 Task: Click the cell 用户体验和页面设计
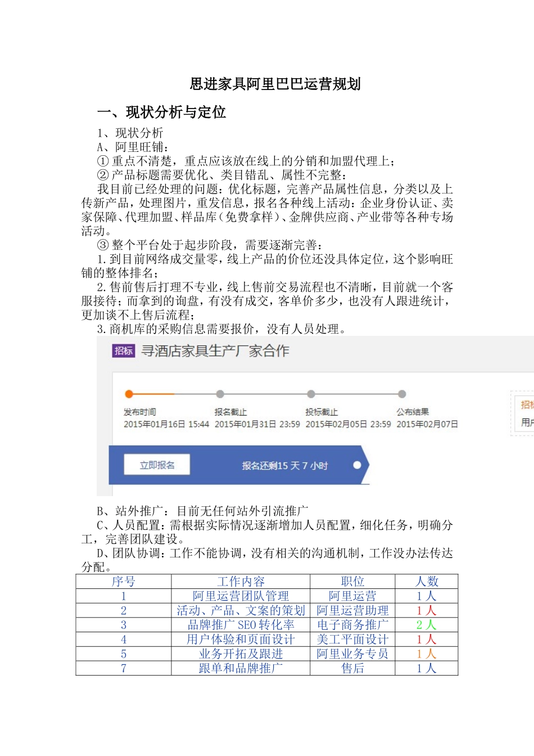tap(241, 640)
